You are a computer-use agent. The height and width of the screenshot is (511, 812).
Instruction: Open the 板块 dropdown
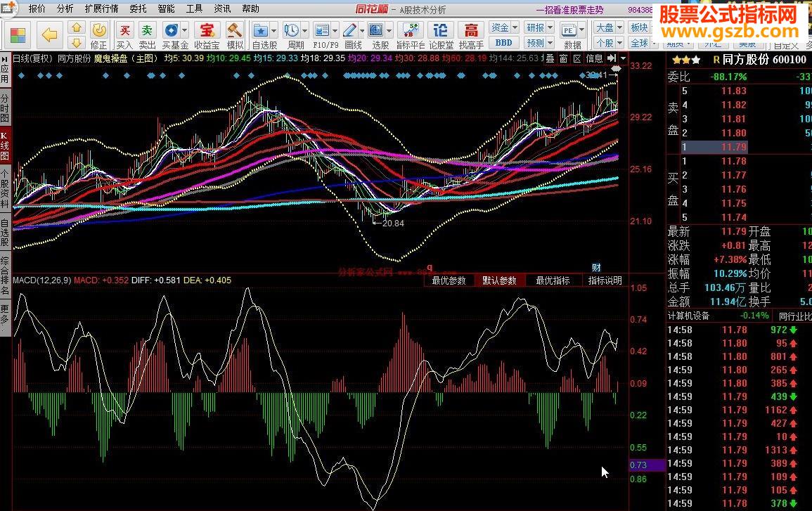(x=639, y=27)
